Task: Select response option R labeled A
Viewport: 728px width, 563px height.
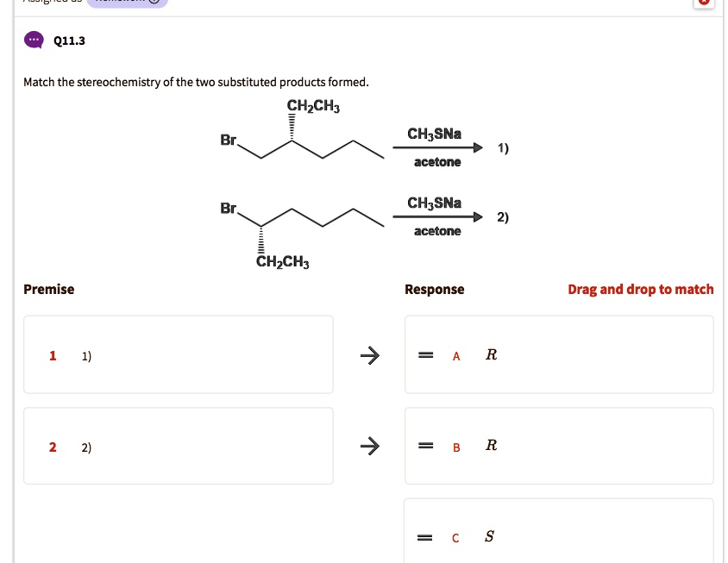Action: pyautogui.click(x=491, y=354)
